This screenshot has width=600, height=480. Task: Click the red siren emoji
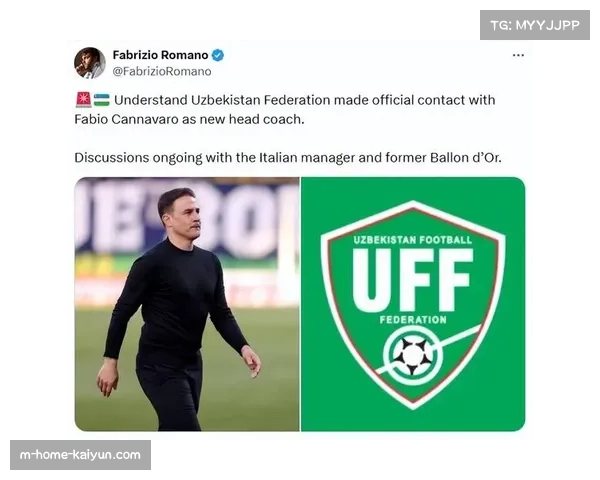[83, 100]
